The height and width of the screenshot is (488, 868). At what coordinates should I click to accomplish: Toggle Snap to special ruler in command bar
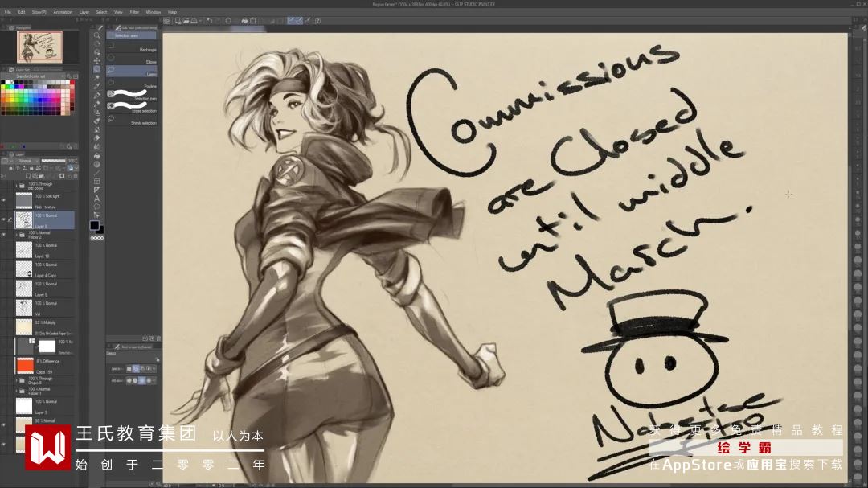[300, 20]
